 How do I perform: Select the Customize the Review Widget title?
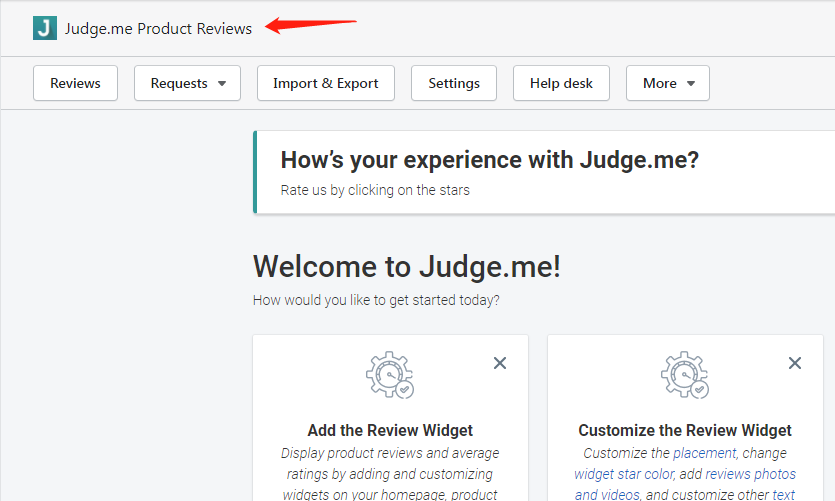pyautogui.click(x=685, y=430)
